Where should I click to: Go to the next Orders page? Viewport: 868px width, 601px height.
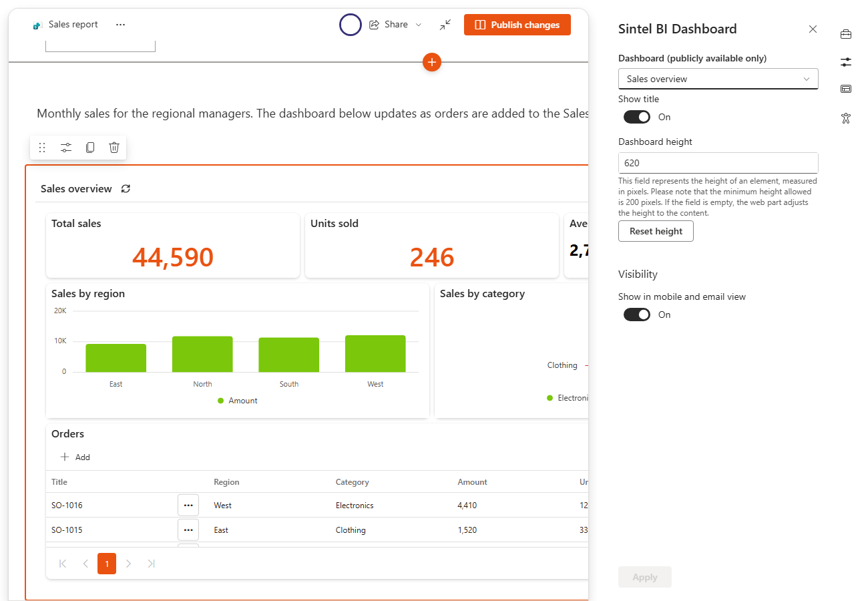pos(129,564)
